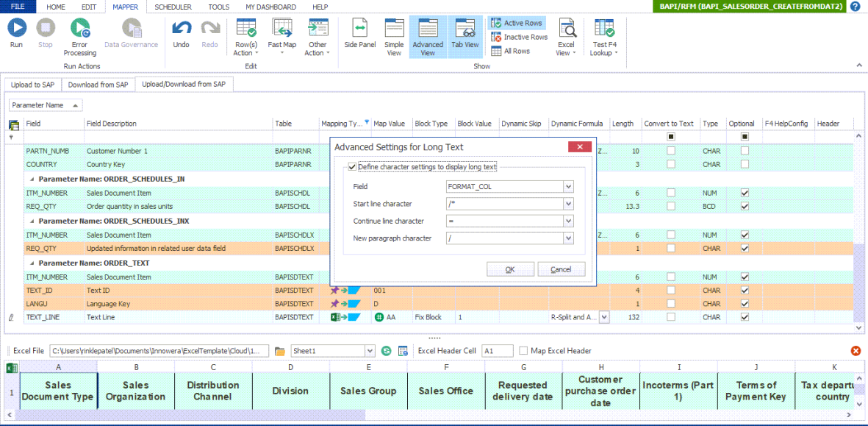Image resolution: width=868 pixels, height=426 pixels.
Task: Click the Undo icon
Action: [181, 29]
